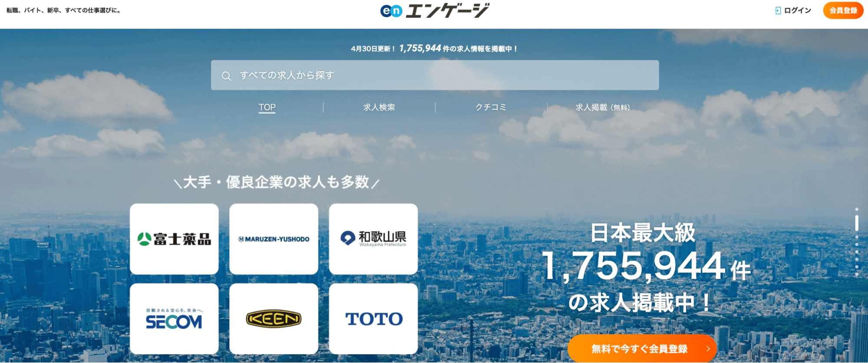The height and width of the screenshot is (363, 868).
Task: Open the SECOM logo card
Action: click(x=174, y=319)
